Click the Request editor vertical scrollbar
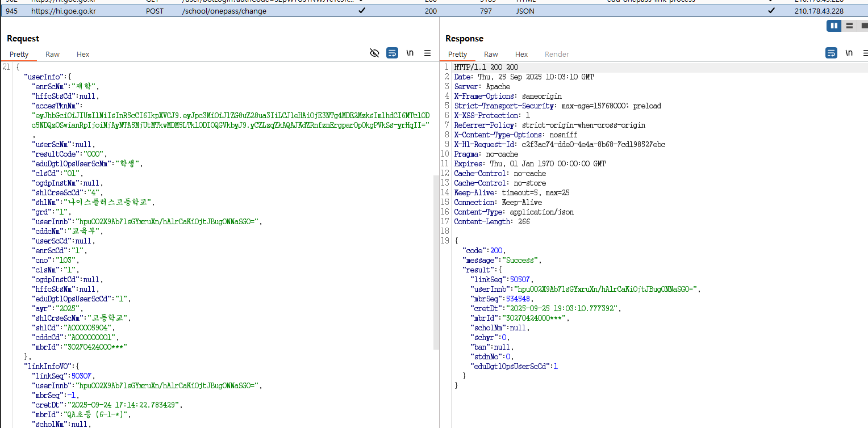The width and height of the screenshot is (868, 428). point(436,261)
